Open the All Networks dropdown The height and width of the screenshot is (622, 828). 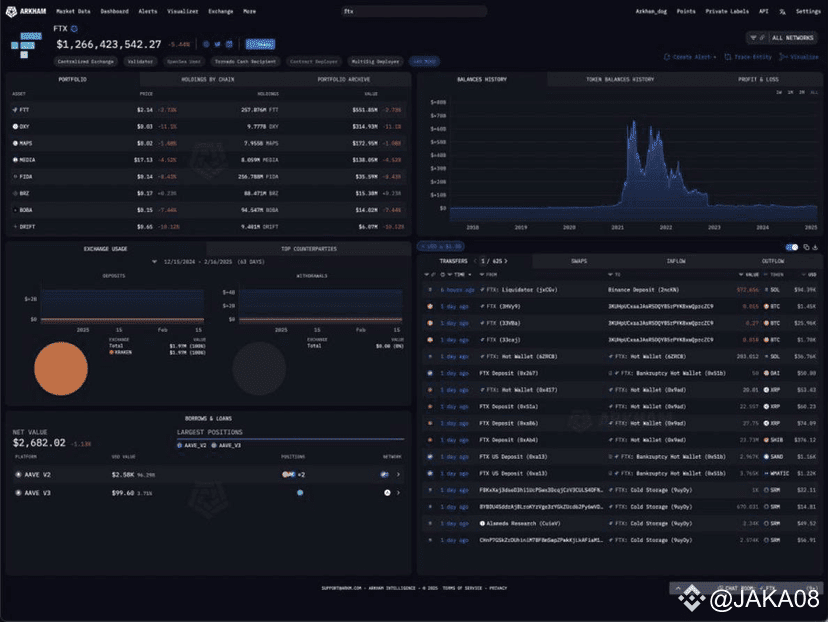coord(792,37)
